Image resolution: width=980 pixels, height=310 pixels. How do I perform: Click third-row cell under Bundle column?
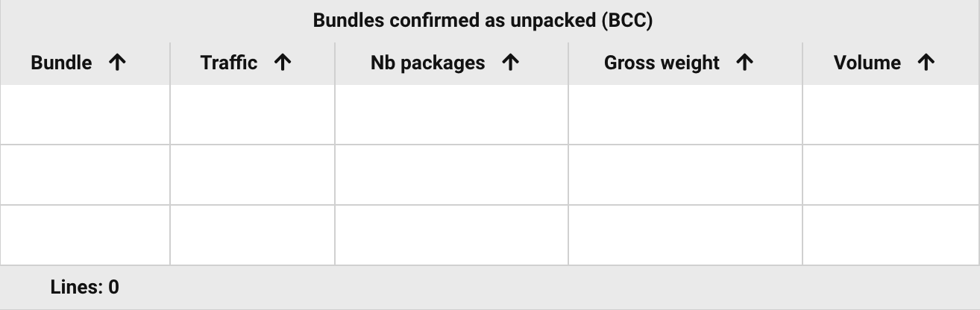click(x=85, y=235)
